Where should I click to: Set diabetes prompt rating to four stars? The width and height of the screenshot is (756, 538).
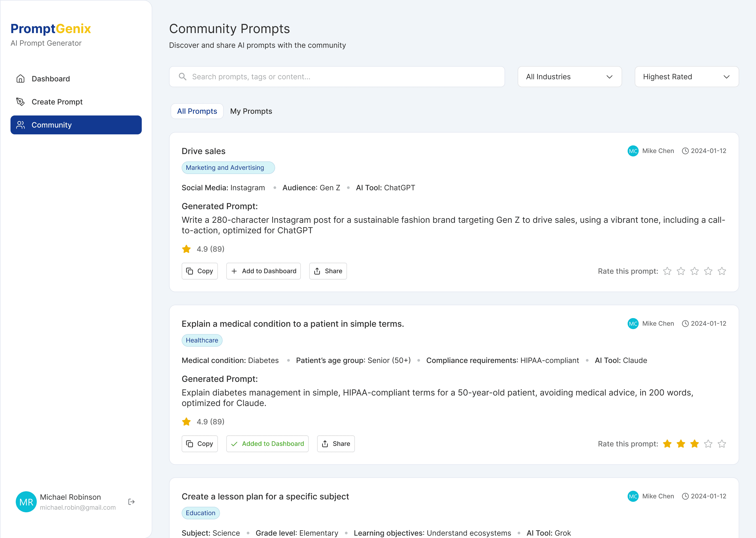[x=708, y=444]
